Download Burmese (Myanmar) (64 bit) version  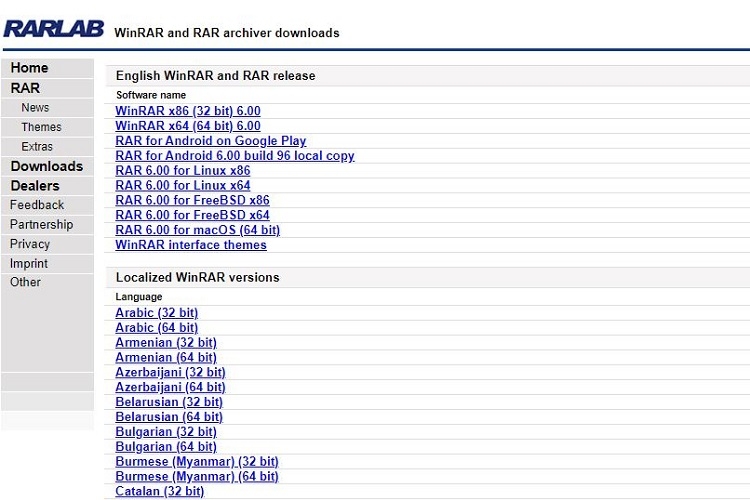[x=197, y=476]
